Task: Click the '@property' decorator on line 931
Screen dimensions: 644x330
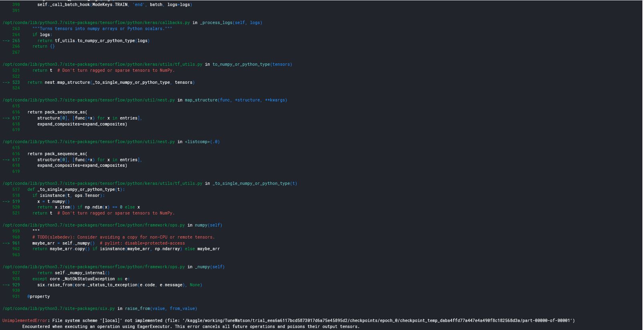Action: [x=38, y=297]
